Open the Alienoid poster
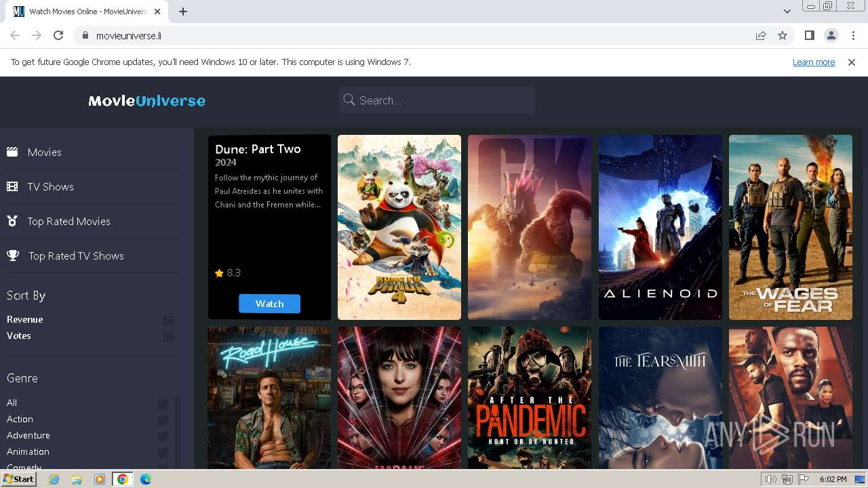Image resolution: width=868 pixels, height=488 pixels. tap(660, 227)
